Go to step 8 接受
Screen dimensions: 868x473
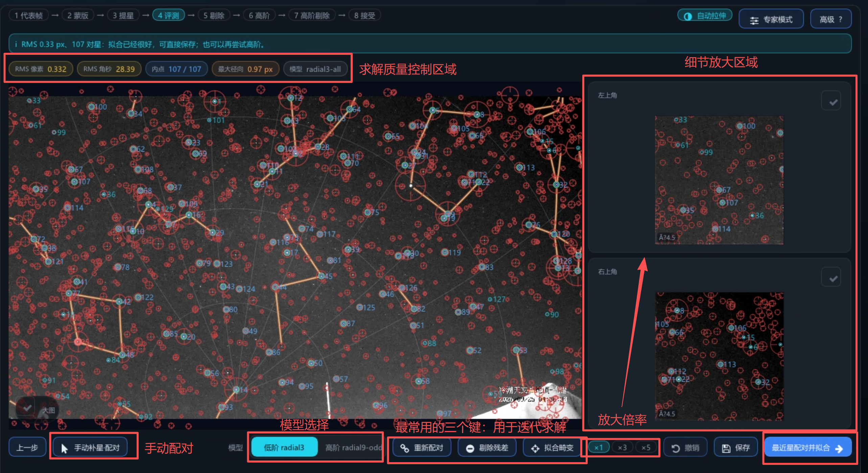tap(365, 16)
